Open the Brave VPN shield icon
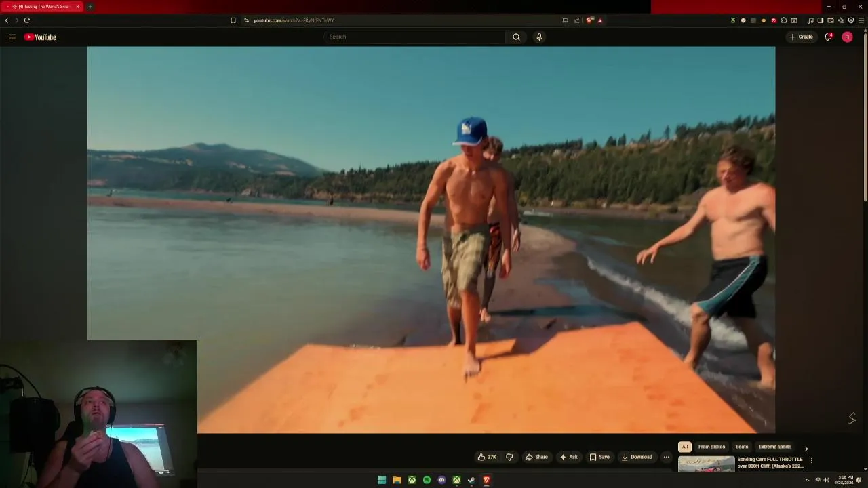The height and width of the screenshot is (488, 868). (851, 20)
